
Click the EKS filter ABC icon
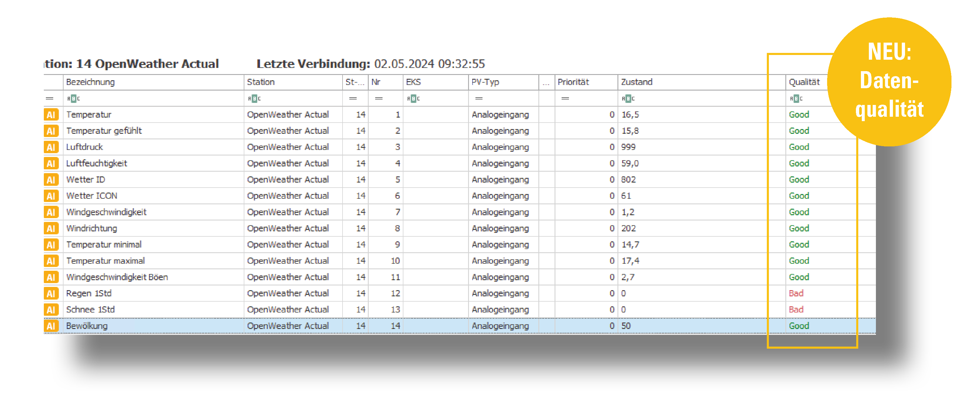(x=413, y=98)
